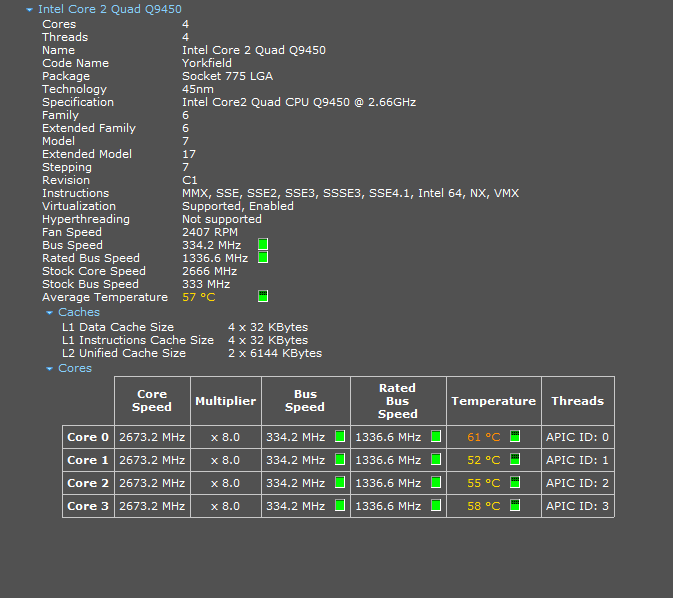The width and height of the screenshot is (673, 598).
Task: Click the Core 0 row label
Action: pos(88,437)
